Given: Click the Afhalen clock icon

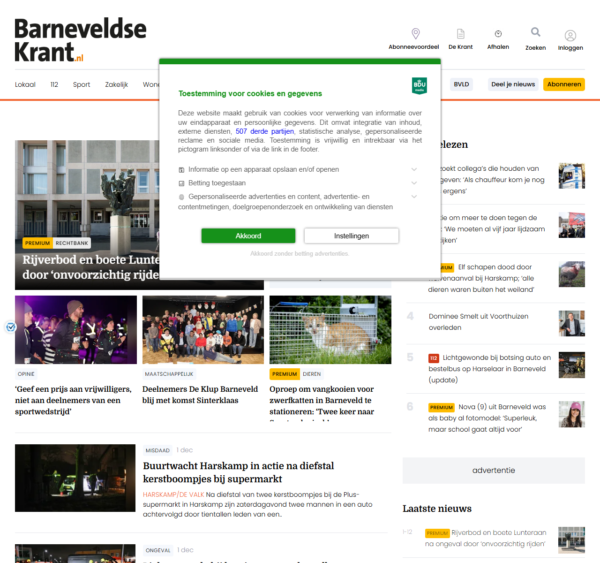Looking at the screenshot, I should point(498,34).
